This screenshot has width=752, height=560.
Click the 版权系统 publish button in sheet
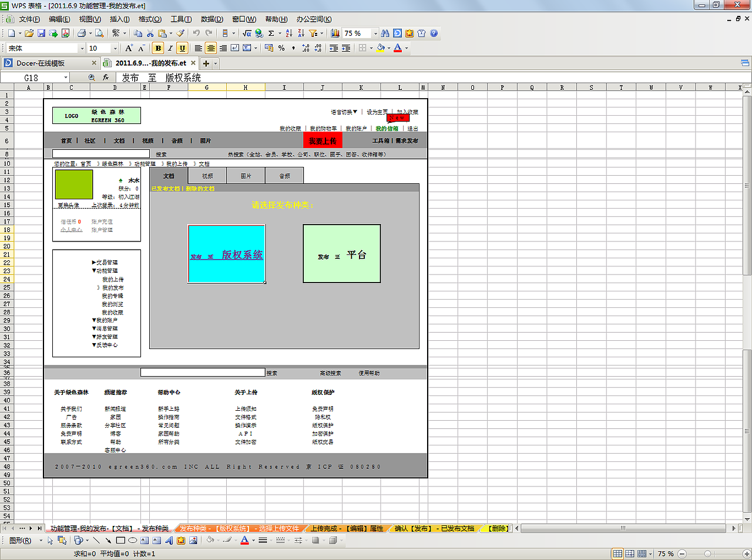click(x=227, y=254)
